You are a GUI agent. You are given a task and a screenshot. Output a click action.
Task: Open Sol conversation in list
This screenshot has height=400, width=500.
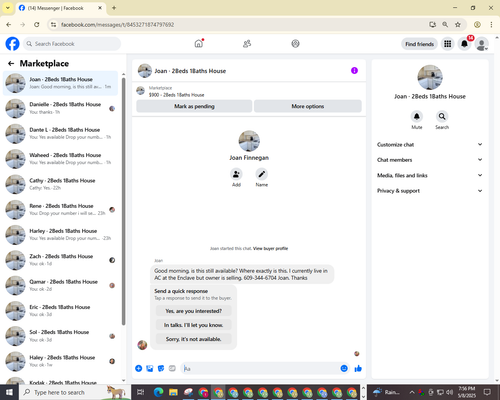tap(60, 336)
